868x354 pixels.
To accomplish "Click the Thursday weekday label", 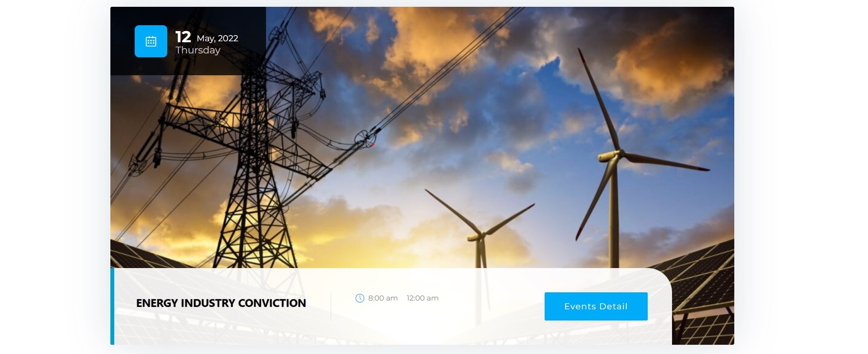I will coord(198,50).
